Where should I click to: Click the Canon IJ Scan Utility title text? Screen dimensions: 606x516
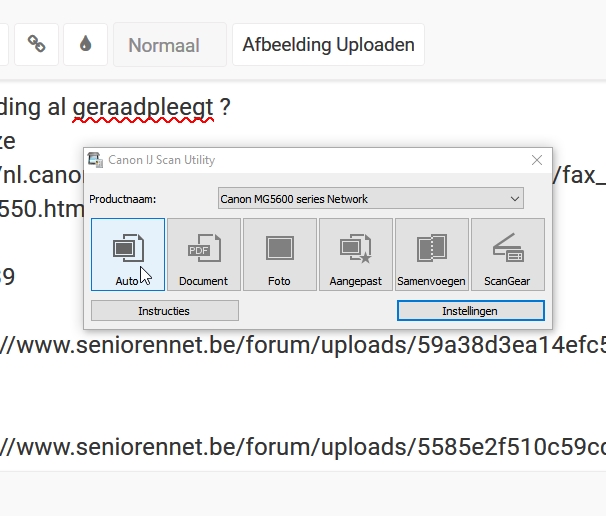click(161, 160)
